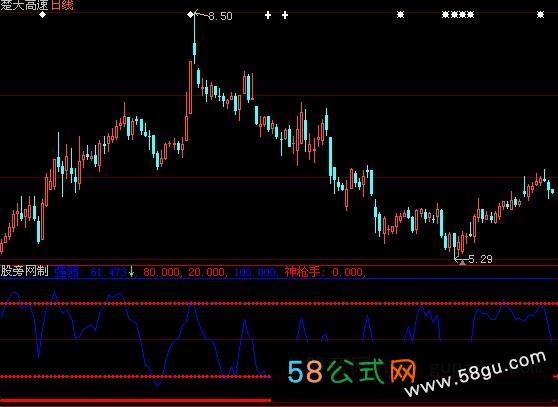Click the 20.000 parameter value
Image resolution: width=558 pixels, height=407 pixels.
pos(206,273)
